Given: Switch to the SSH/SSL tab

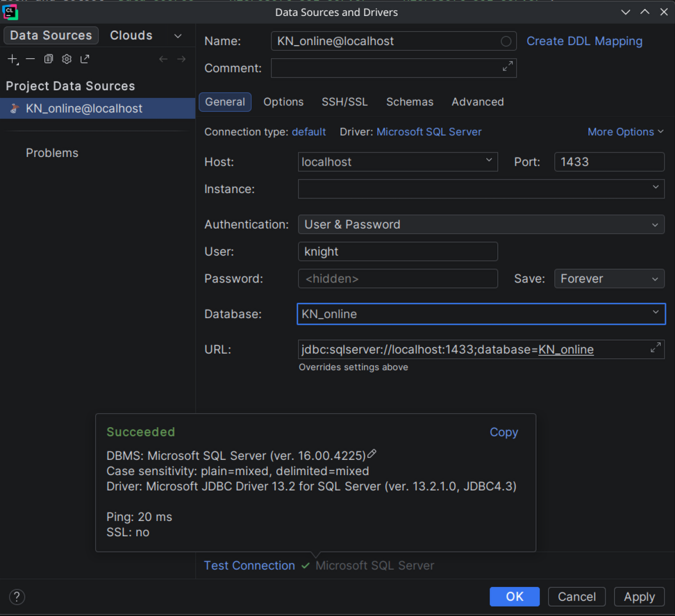Looking at the screenshot, I should point(344,102).
